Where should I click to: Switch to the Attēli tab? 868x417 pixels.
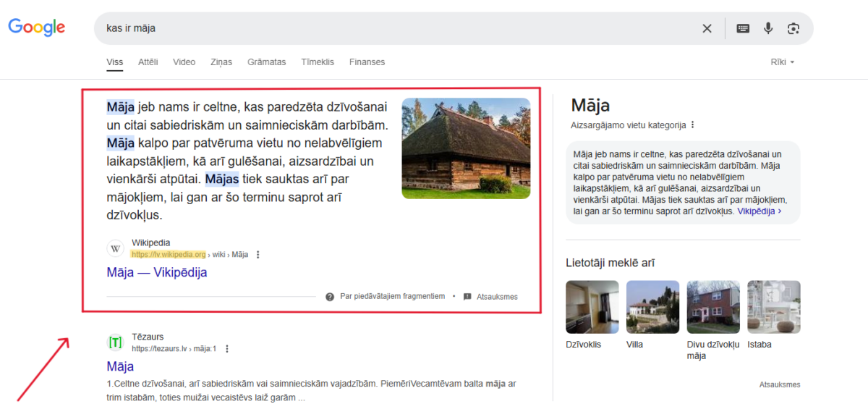pyautogui.click(x=148, y=62)
